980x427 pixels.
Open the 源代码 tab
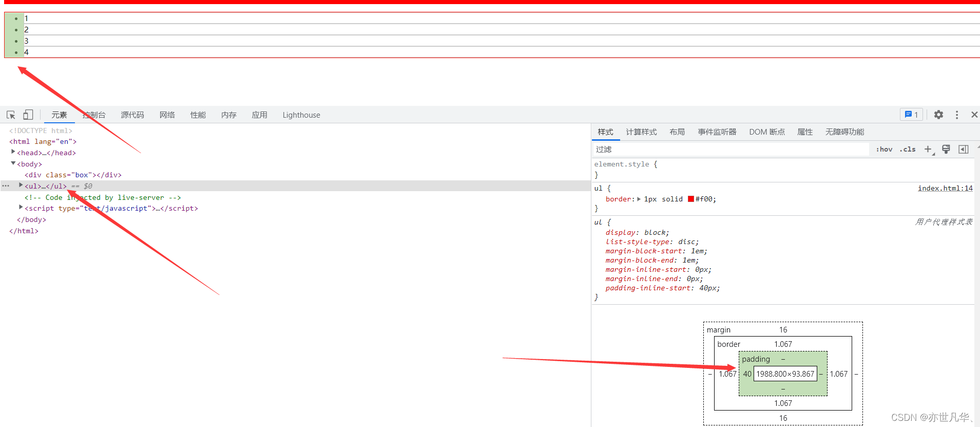[132, 115]
